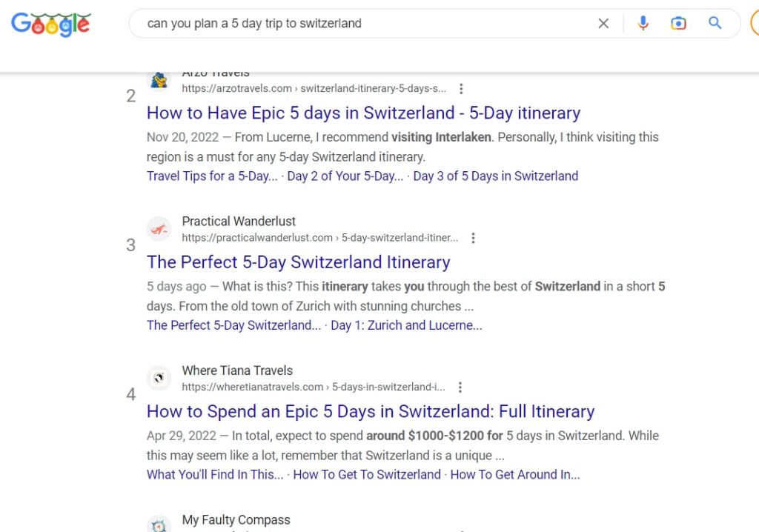Open more options for Practical Wanderlust result
This screenshot has height=532, width=759.
pyautogui.click(x=473, y=238)
